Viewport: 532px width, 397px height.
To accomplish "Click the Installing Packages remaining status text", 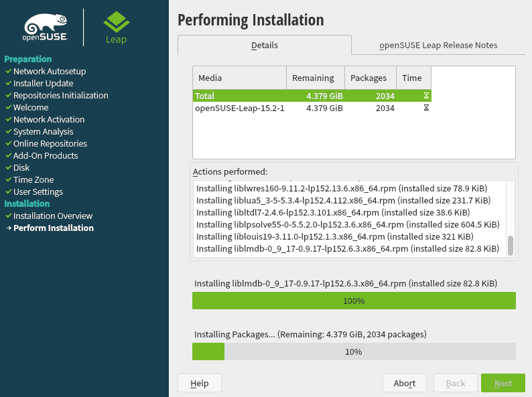I will click(x=310, y=335).
